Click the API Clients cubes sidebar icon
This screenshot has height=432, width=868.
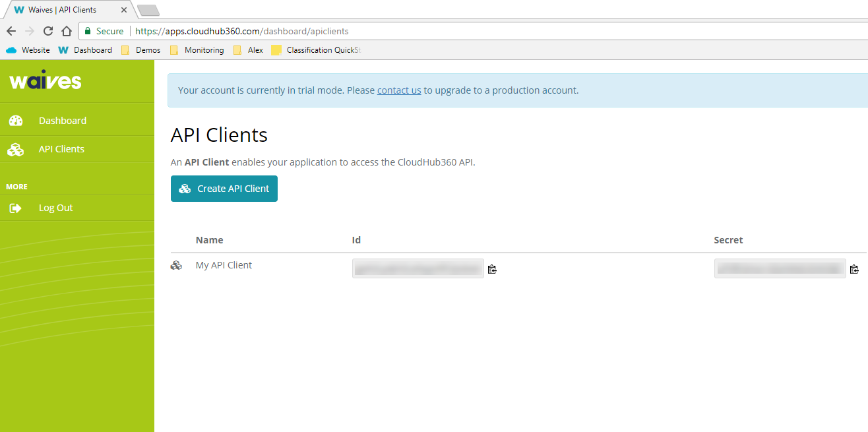15,150
